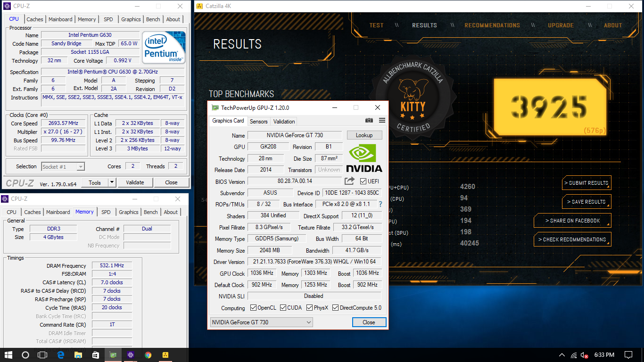Image resolution: width=644 pixels, height=362 pixels.
Task: Launch Microsoft Edge from taskbar
Action: point(60,355)
